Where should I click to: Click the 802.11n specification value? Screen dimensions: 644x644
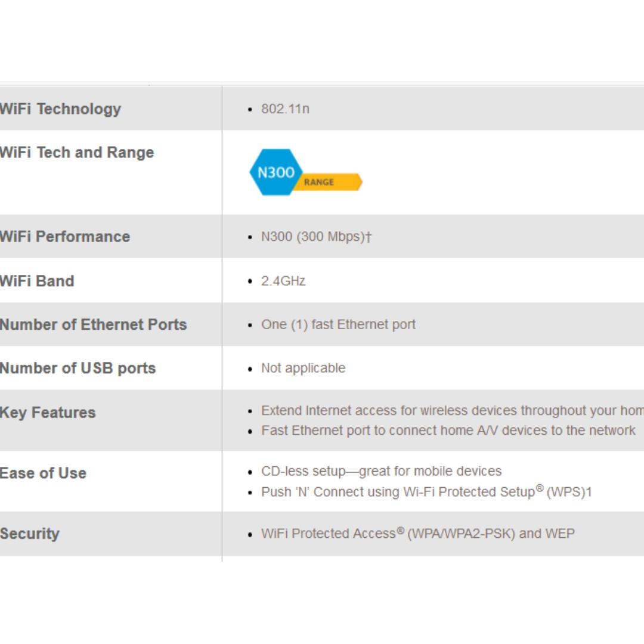[285, 109]
